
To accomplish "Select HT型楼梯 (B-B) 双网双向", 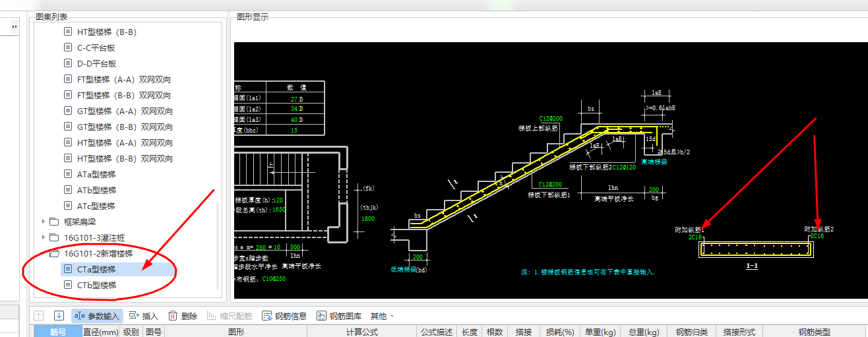I will coord(125,158).
